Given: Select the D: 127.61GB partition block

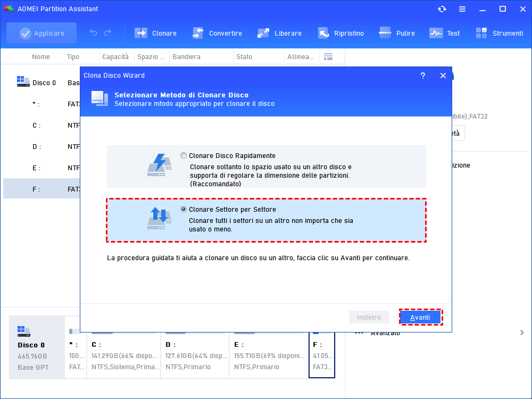Looking at the screenshot, I should [195, 355].
